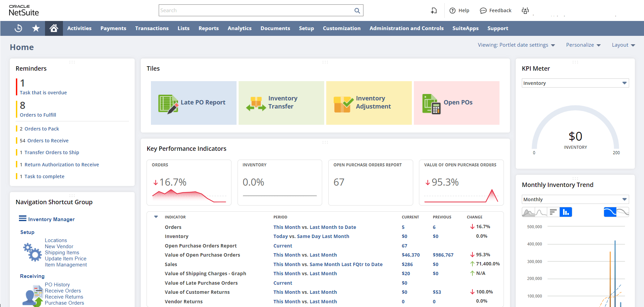This screenshot has height=307, width=644.
Task: Click the $986,767 previous value
Action: [443, 255]
